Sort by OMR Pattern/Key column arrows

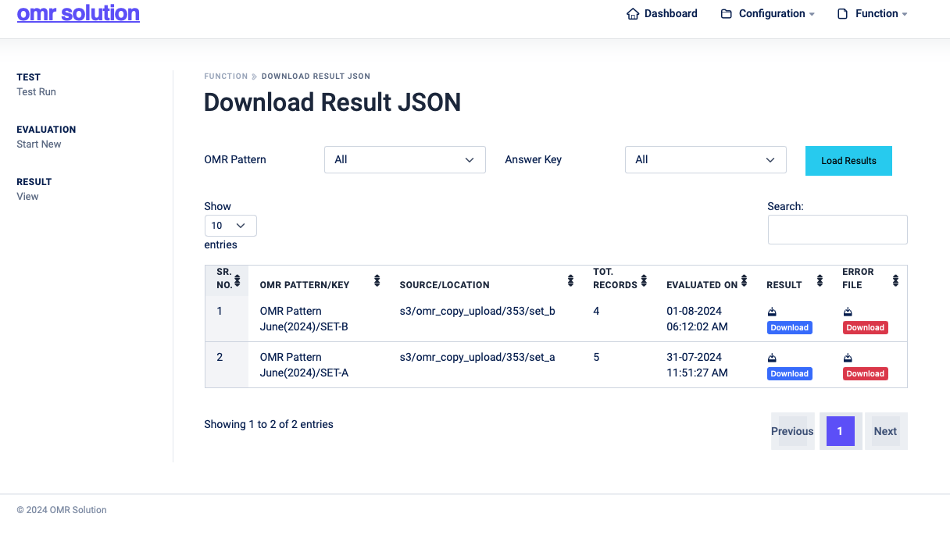[x=377, y=280]
